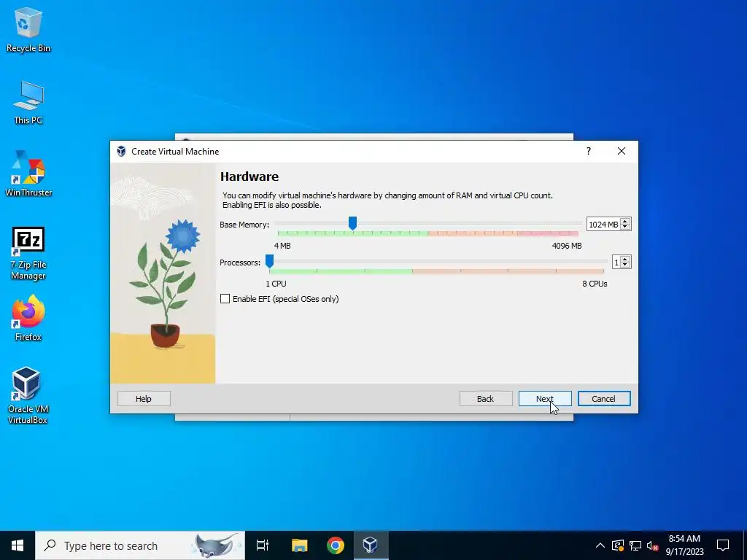Decrease Base Memory with down arrow

625,227
